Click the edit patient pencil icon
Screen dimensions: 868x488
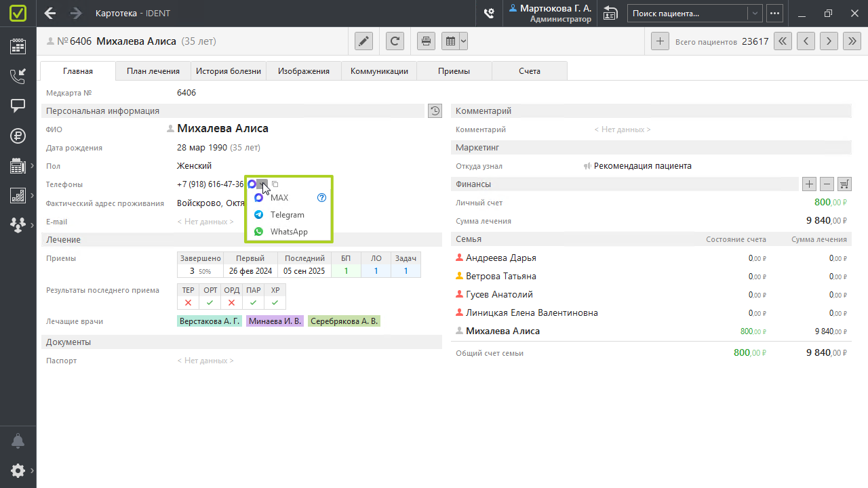pyautogui.click(x=364, y=41)
